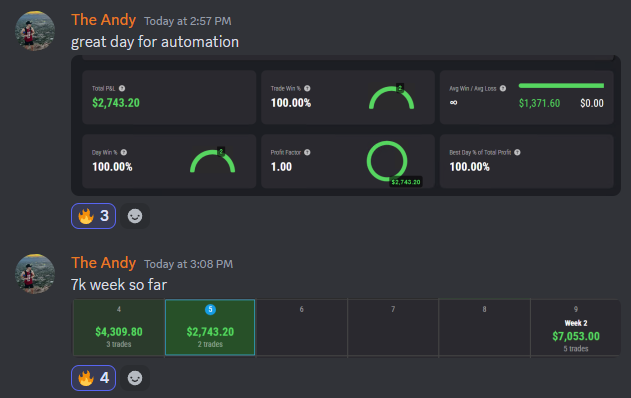Open the Week 2 summary of $7,053.00
Viewport: 631px width, 398px height.
[x=576, y=328]
